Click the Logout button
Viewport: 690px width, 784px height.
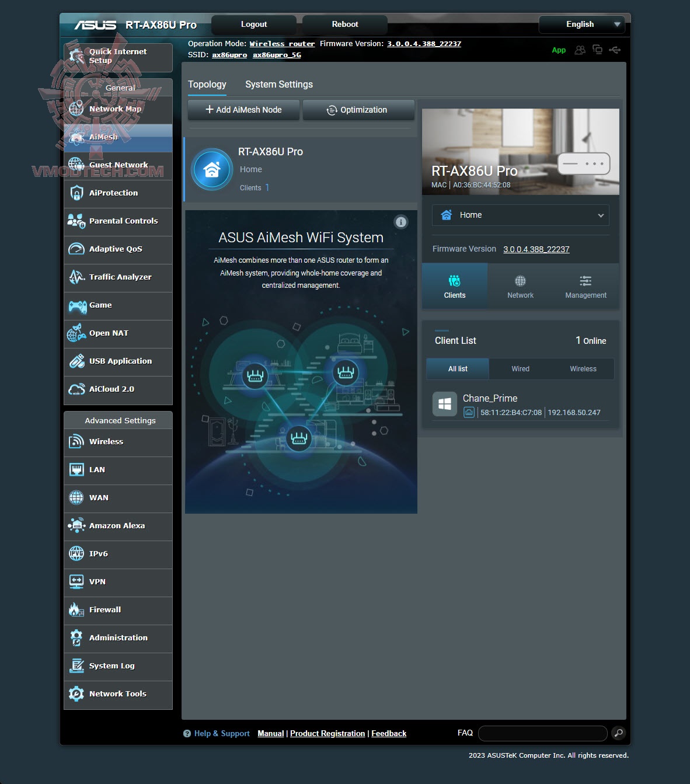tap(254, 25)
